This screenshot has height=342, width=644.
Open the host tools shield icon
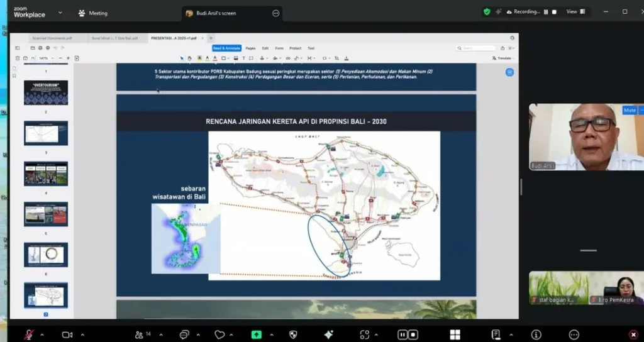click(292, 334)
